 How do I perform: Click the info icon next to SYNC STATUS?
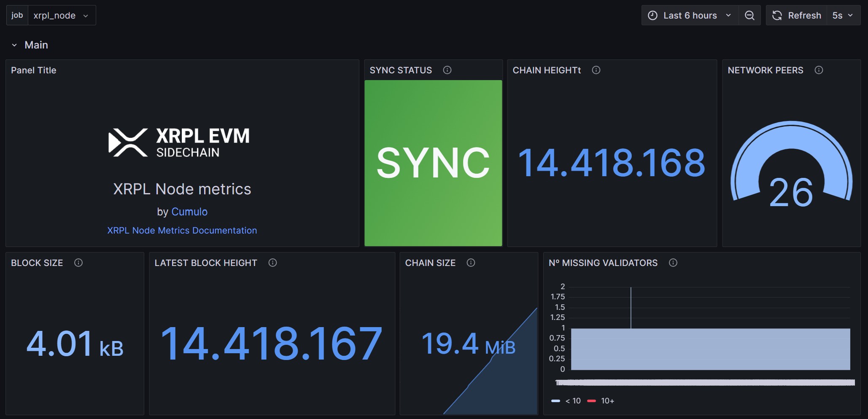[x=447, y=70]
